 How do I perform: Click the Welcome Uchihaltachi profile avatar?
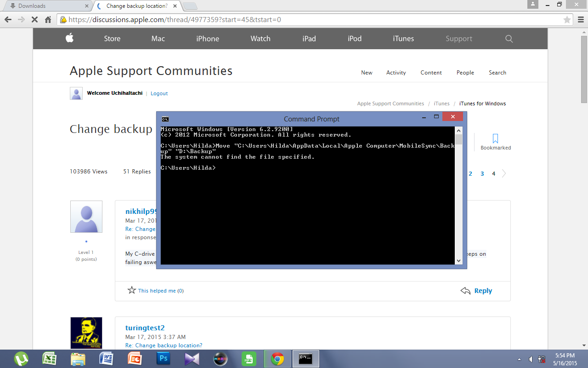[x=76, y=93]
